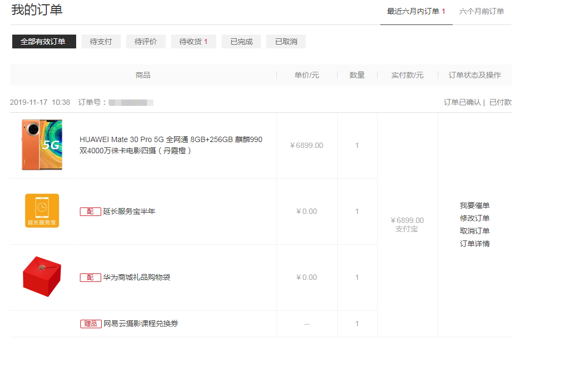Click the 配 tag beside 华为商城礼品购物袋
Image resolution: width=588 pixels, height=366 pixels.
point(91,278)
